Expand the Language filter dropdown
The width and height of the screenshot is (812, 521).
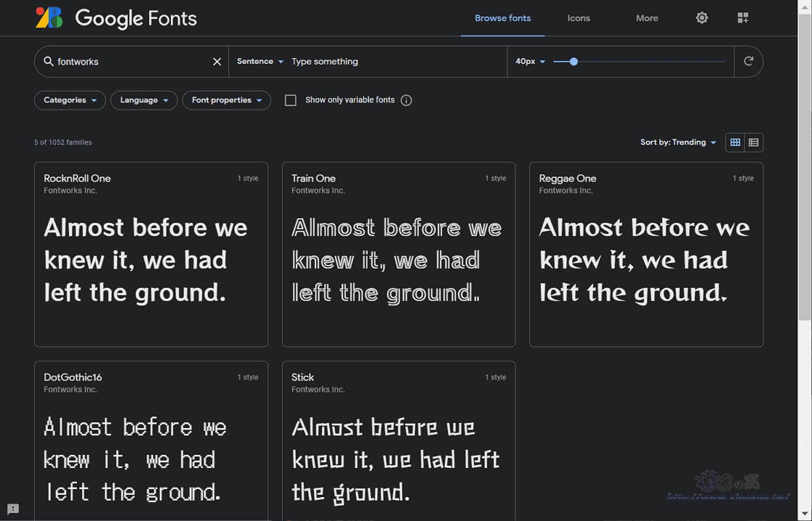tap(144, 100)
